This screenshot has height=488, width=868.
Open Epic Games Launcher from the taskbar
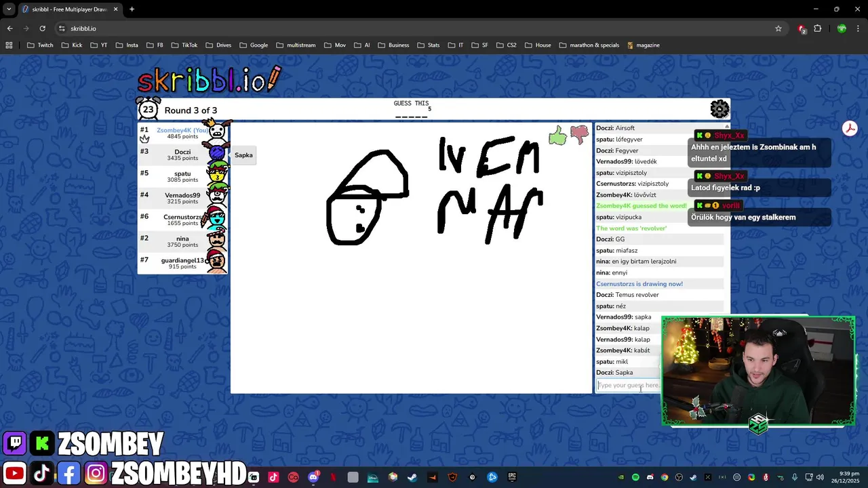(512, 477)
